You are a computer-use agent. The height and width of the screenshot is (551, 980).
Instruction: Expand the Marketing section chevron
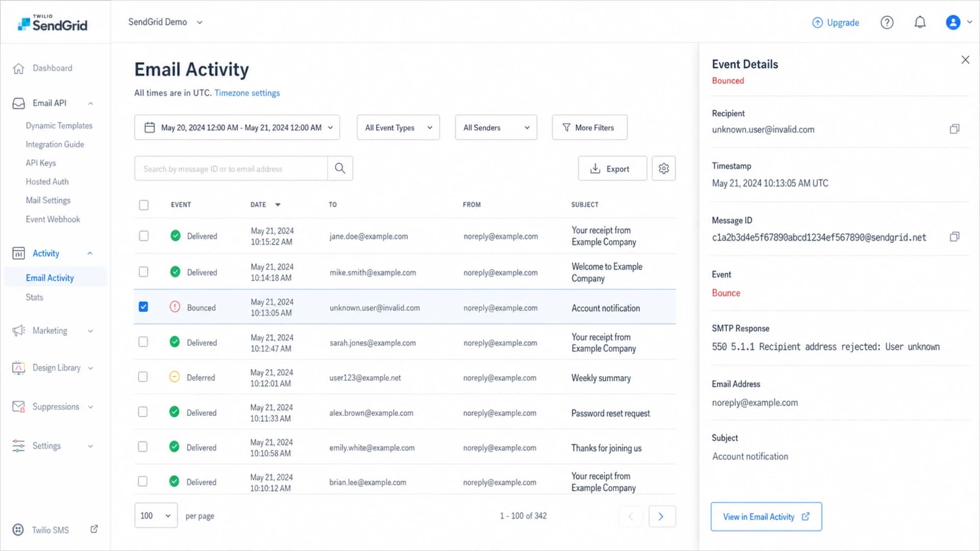(90, 331)
